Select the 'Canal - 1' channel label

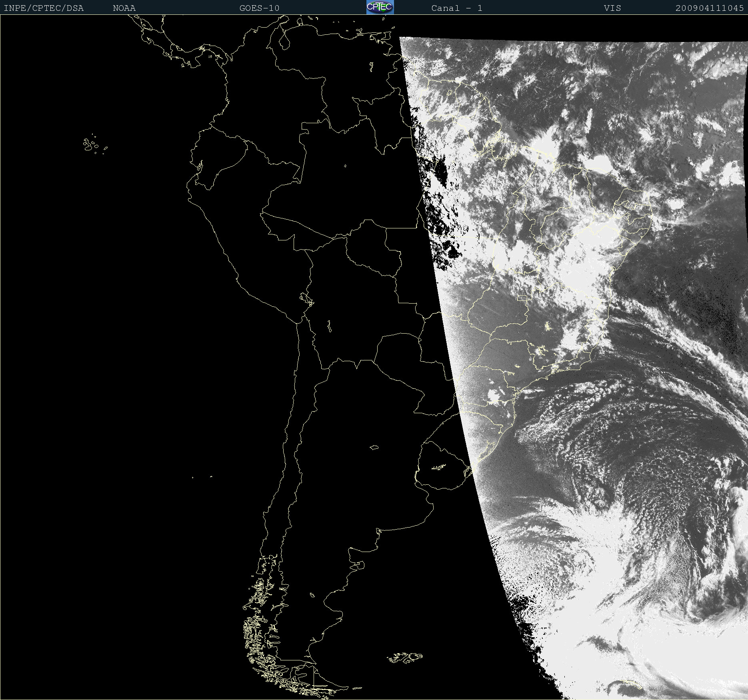[x=457, y=8]
